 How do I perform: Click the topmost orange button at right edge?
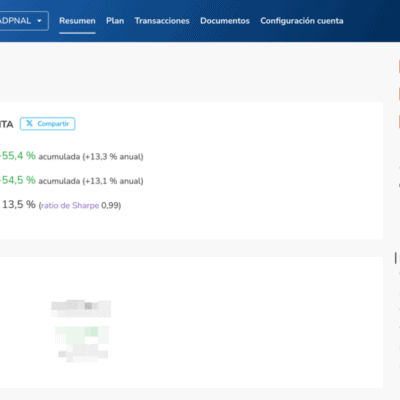399,66
